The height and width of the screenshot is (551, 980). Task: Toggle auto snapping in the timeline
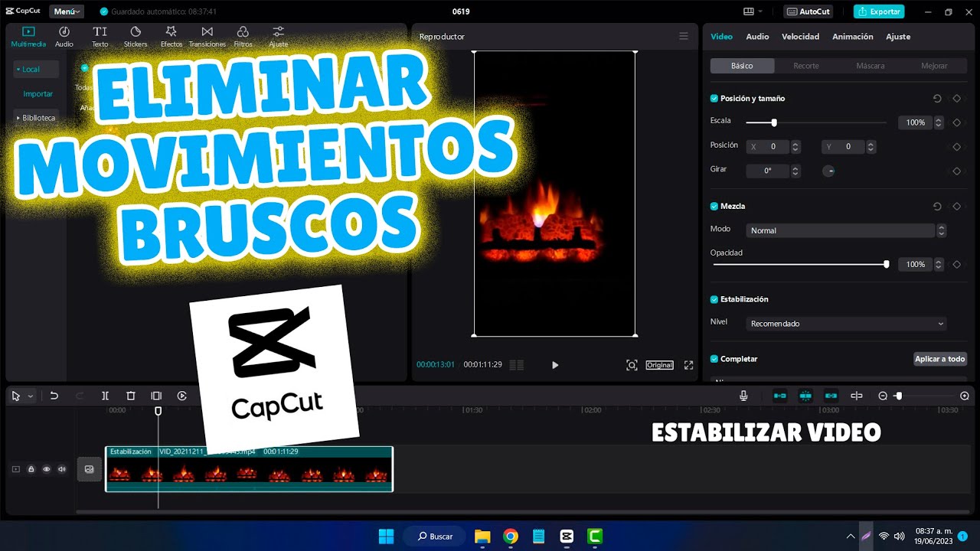(x=805, y=396)
